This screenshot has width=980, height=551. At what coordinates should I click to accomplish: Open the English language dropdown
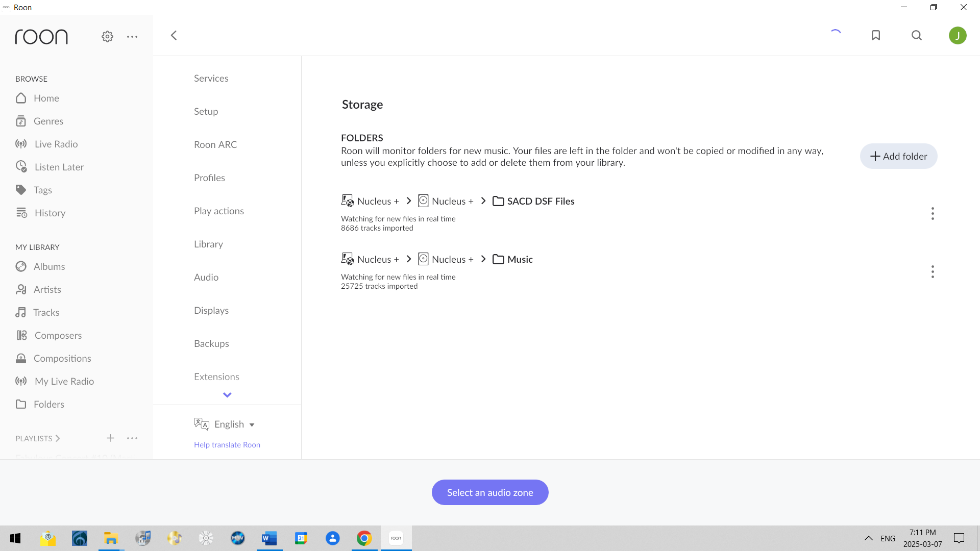[x=234, y=424]
